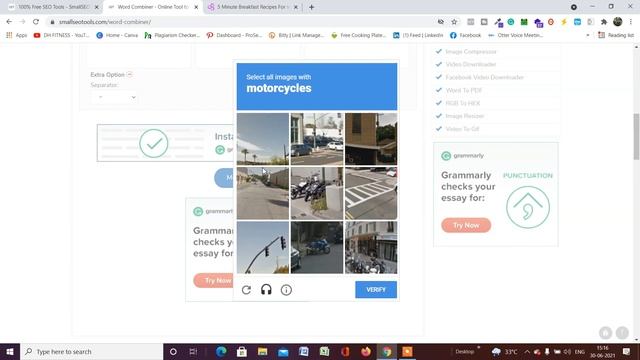Image resolution: width=640 pixels, height=360 pixels.
Task: Open the Mail app from the taskbar
Action: click(x=283, y=351)
